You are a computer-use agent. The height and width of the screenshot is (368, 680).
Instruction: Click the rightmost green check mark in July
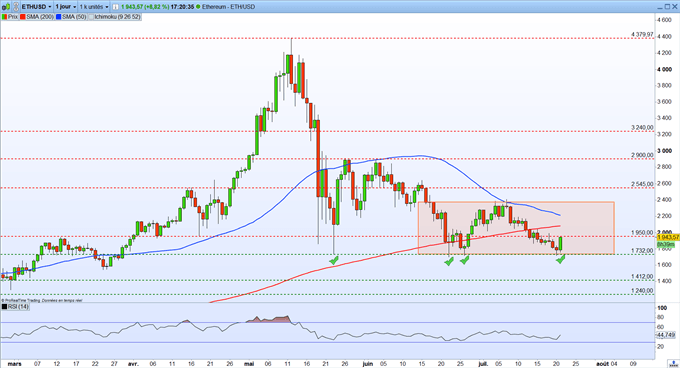tap(561, 259)
